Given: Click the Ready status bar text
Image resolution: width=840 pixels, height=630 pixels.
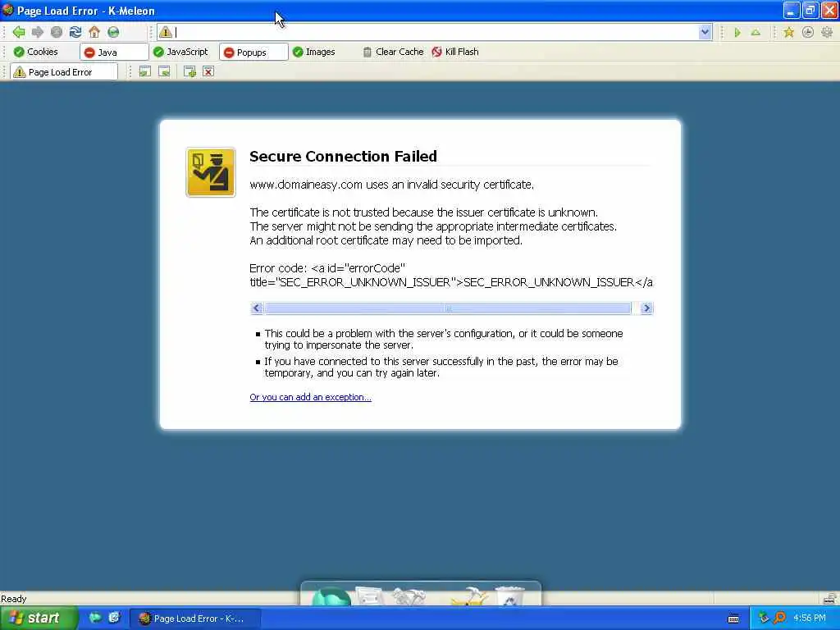Looking at the screenshot, I should pos(13,599).
